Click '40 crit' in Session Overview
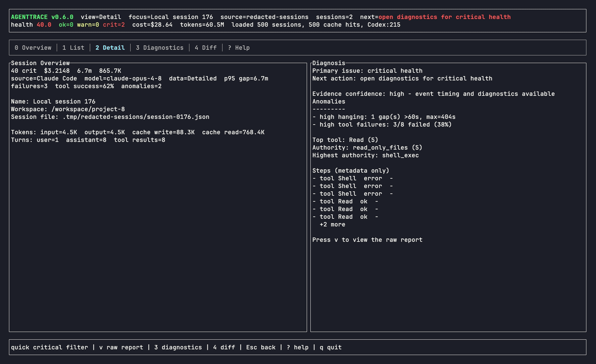This screenshot has height=364, width=596. click(24, 71)
